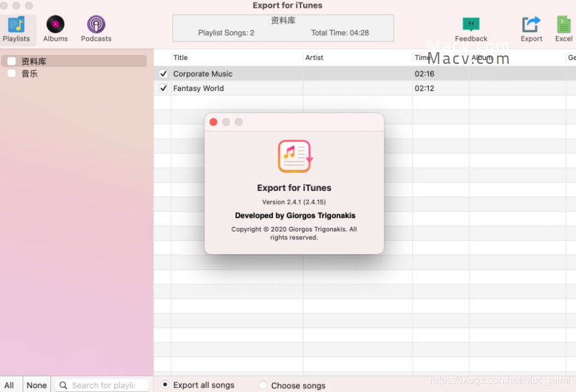Uncheck the Corporate Music song checkbox
This screenshot has width=576, height=392.
pos(163,73)
